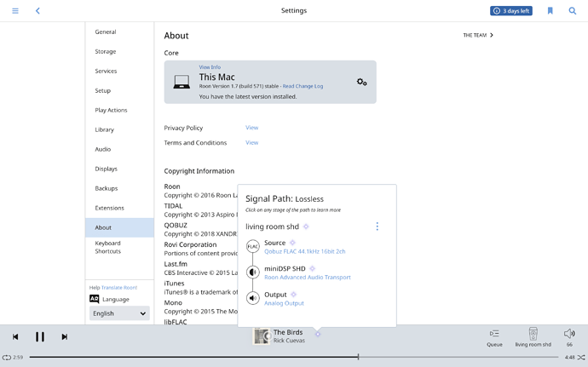This screenshot has height=367, width=588.
Task: Toggle shuffle icon
Action: point(581,358)
